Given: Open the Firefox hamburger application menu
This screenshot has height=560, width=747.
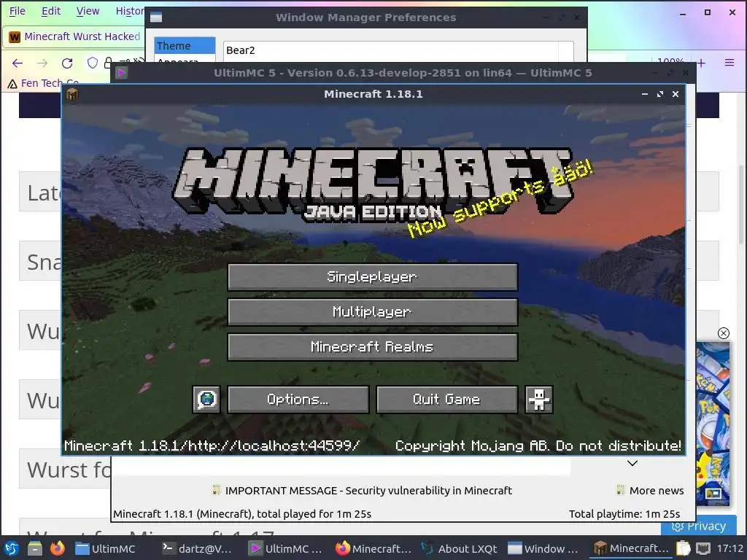Looking at the screenshot, I should pyautogui.click(x=729, y=63).
